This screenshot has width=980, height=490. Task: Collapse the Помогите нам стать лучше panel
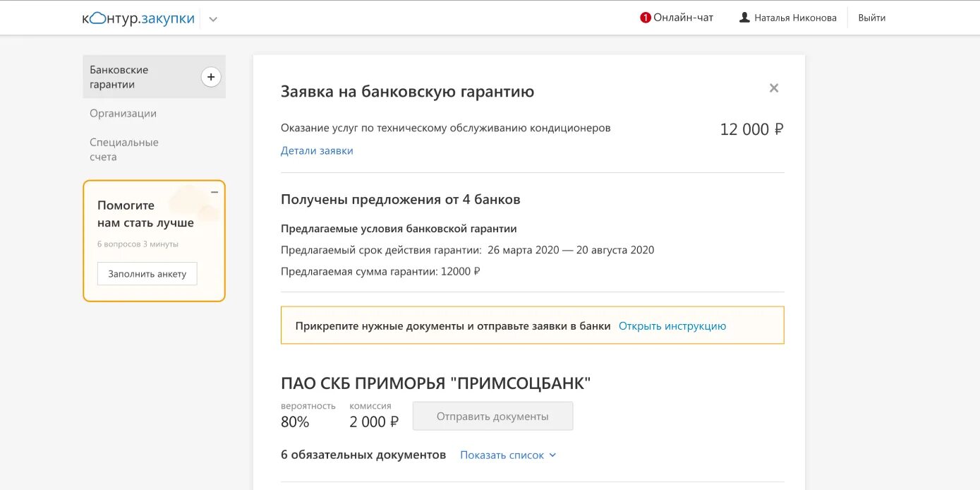(x=214, y=191)
